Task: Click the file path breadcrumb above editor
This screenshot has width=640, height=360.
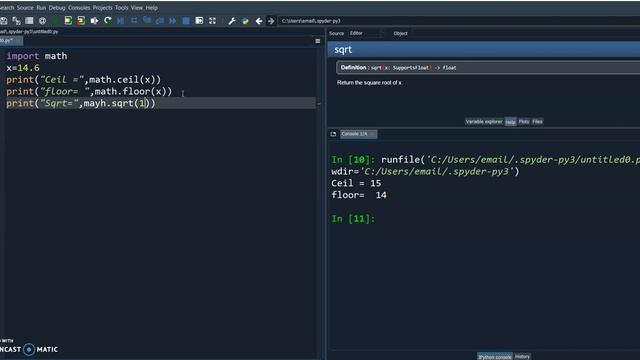Action: click(x=29, y=31)
